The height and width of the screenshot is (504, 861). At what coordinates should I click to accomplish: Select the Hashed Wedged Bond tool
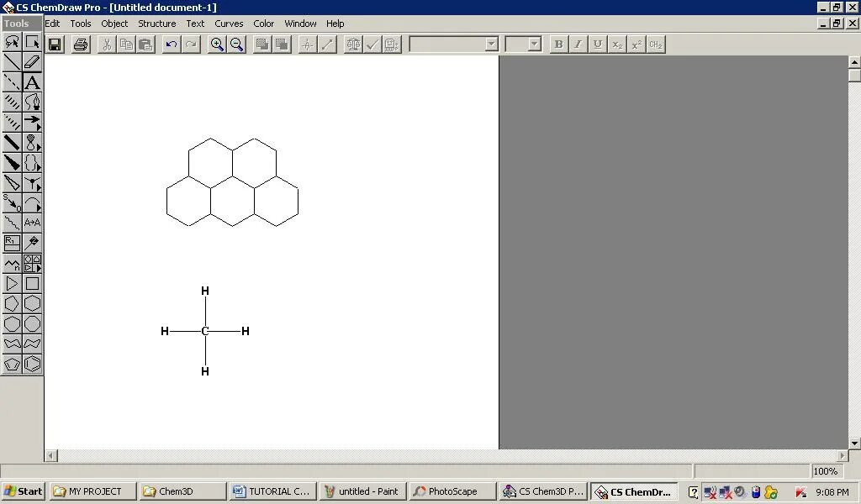coord(12,123)
